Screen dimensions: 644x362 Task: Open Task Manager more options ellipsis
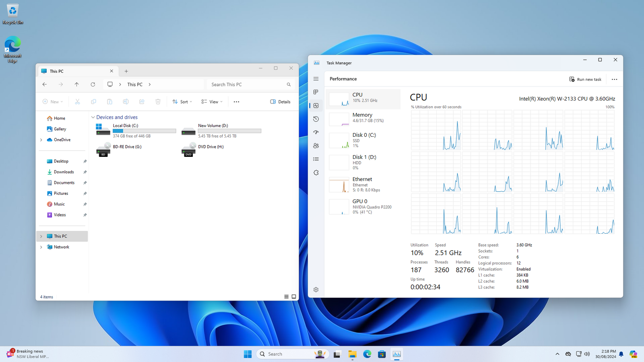point(614,79)
